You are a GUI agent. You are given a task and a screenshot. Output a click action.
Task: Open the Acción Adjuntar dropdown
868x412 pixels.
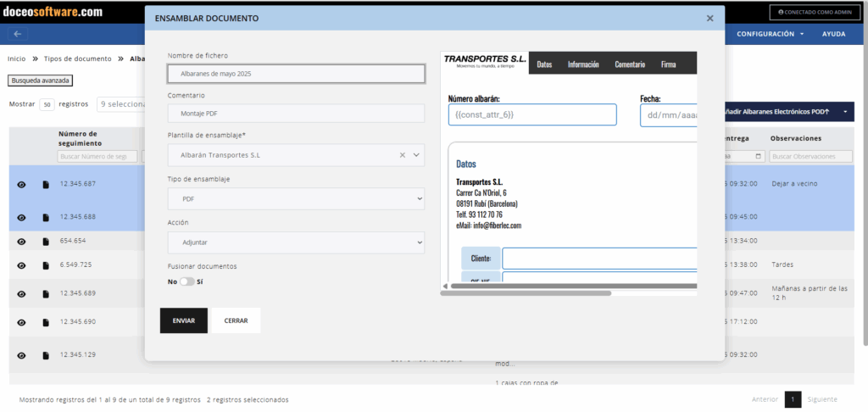coord(296,242)
